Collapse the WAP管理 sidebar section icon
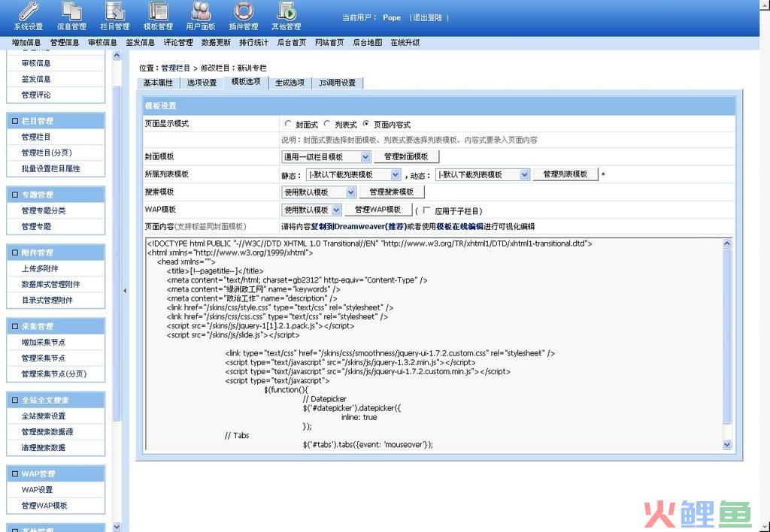The image size is (770, 532). coord(15,473)
